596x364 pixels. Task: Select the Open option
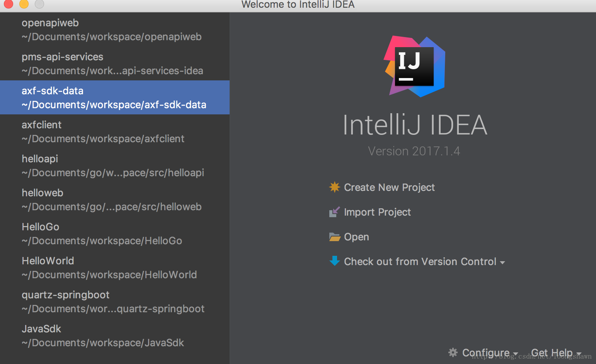coord(356,237)
